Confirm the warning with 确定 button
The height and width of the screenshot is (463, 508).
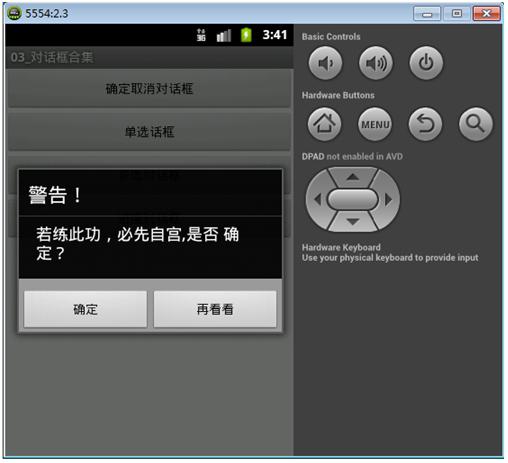pyautogui.click(x=85, y=309)
